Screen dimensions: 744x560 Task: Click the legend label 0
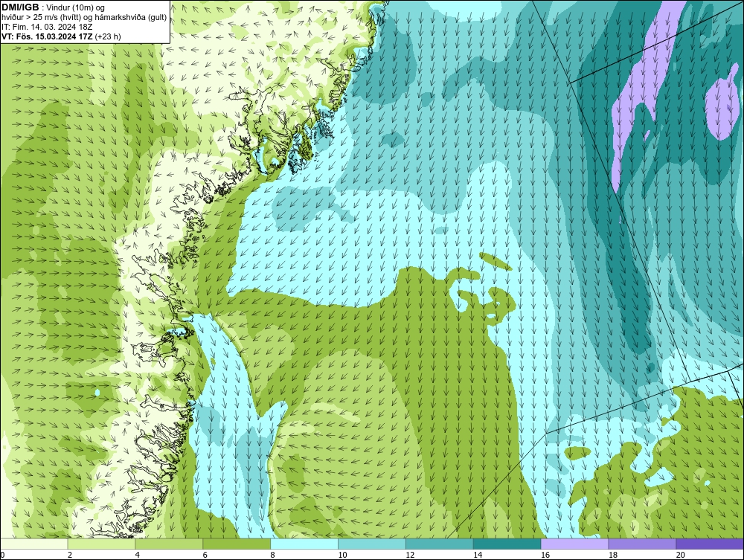point(2,555)
